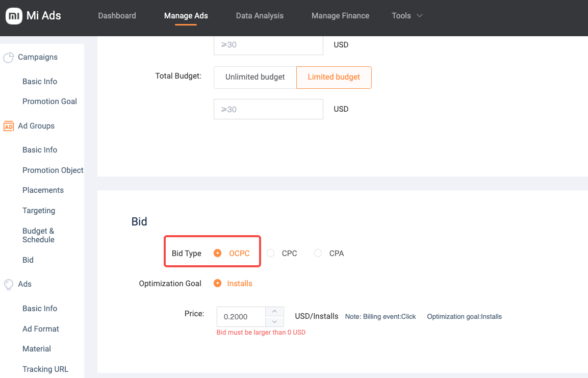Decrease bid price with down arrow

pos(274,321)
